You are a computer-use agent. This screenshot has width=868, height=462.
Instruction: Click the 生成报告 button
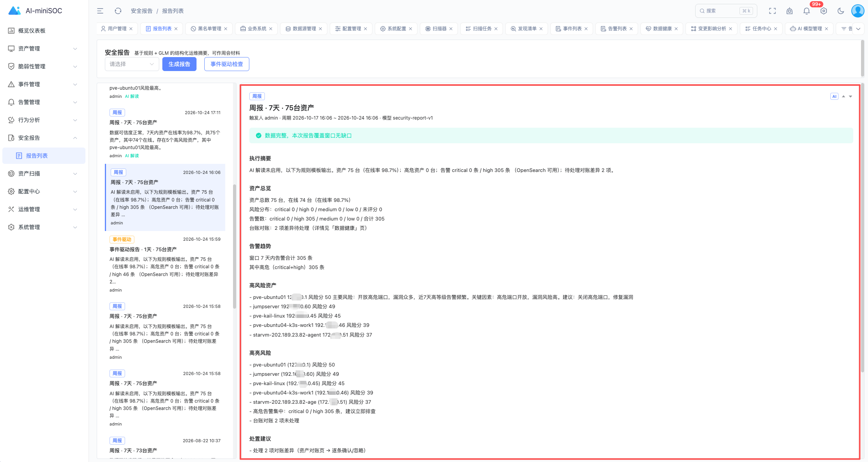(179, 64)
